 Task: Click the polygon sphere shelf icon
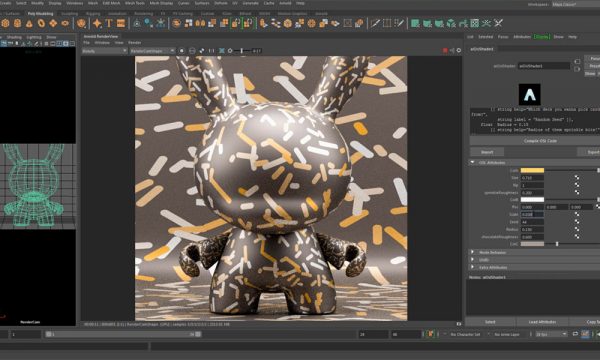[x=5, y=23]
